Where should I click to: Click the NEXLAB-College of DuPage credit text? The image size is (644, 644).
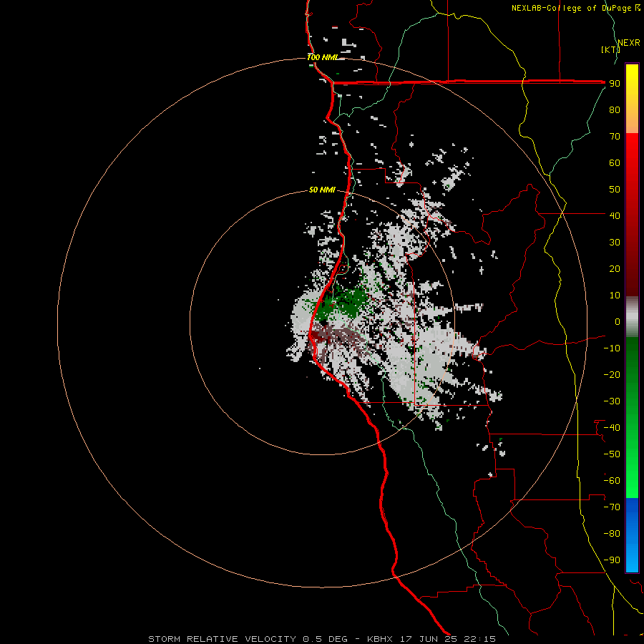572,8
